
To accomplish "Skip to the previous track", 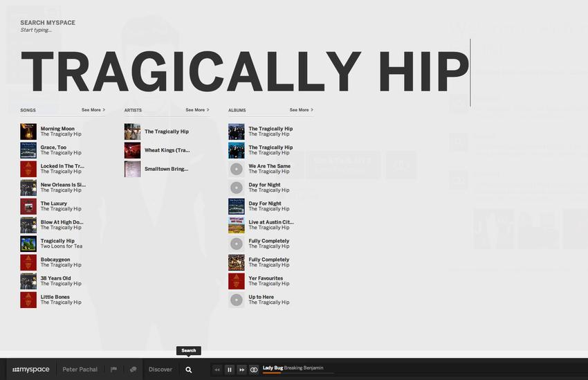I will 217,370.
